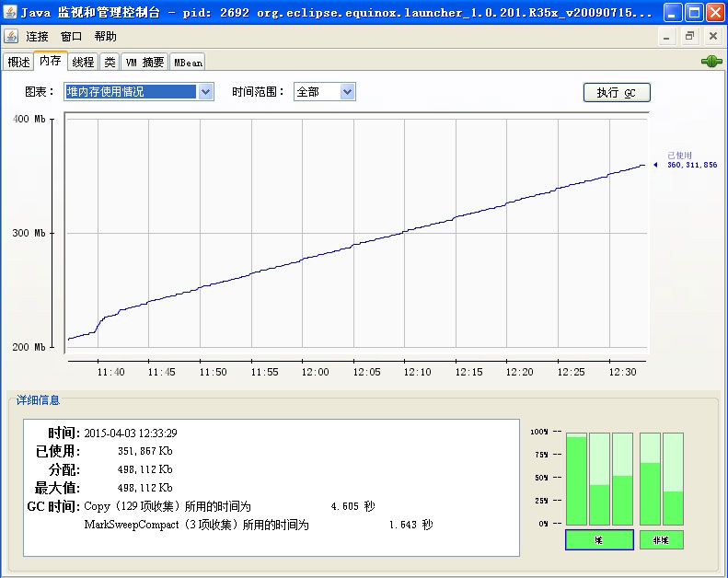
Task: Select the second heap memory pool bar
Action: 599,479
